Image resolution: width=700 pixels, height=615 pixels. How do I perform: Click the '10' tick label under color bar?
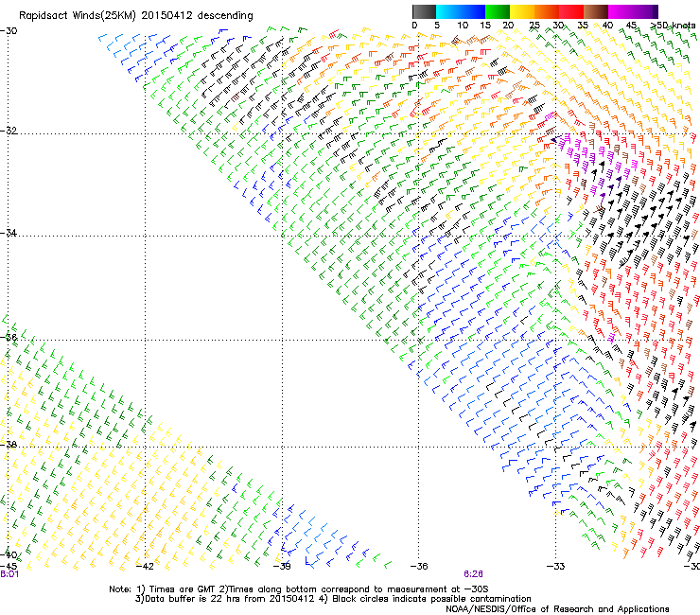pyautogui.click(x=463, y=26)
